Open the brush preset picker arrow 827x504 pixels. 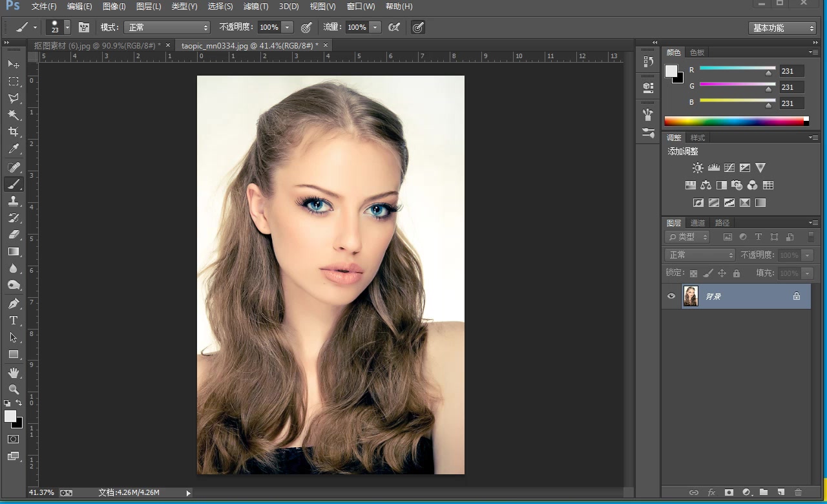[x=67, y=27]
